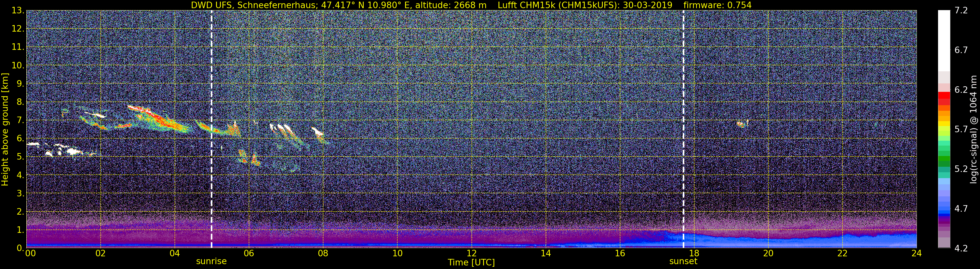Click the 'firmware: 0.754' text in the title
This screenshot has width=980, height=269.
[718, 5]
